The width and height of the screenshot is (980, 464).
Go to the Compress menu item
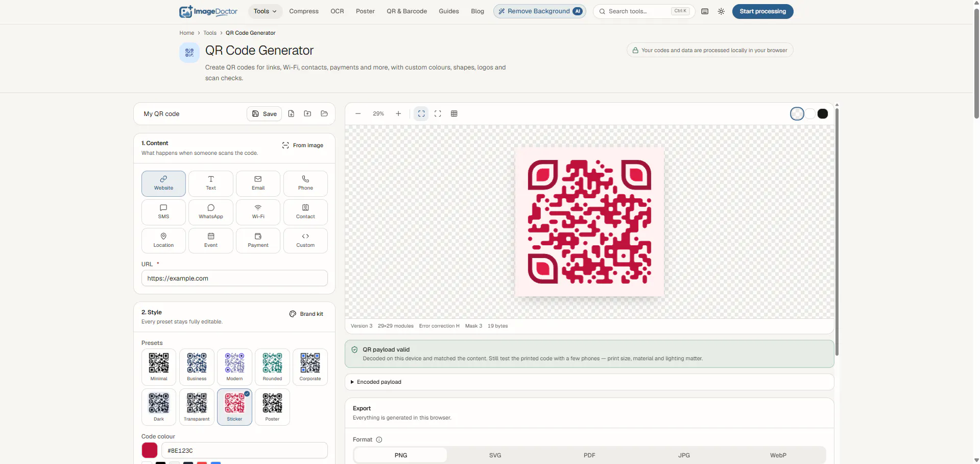(304, 11)
